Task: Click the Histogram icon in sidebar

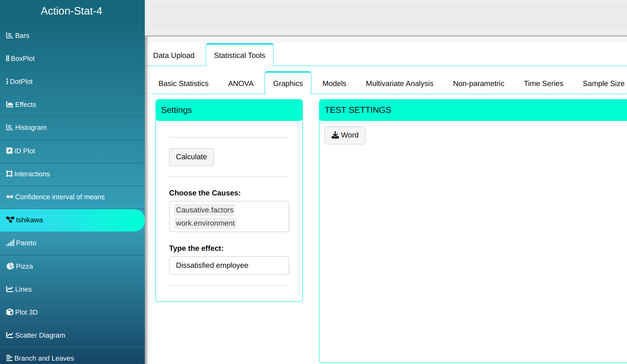Action: click(9, 128)
